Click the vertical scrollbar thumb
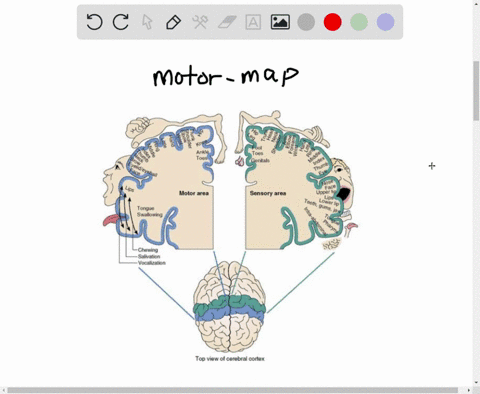 point(477,91)
